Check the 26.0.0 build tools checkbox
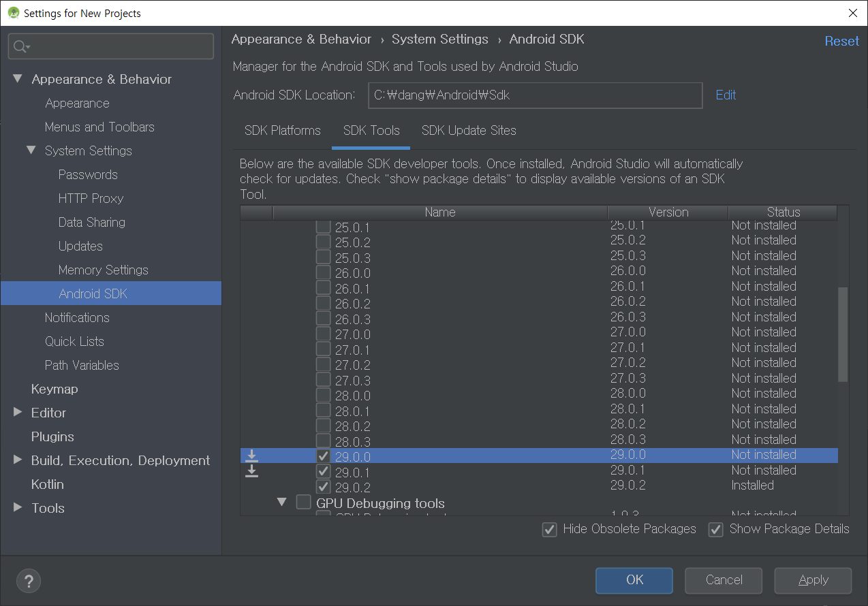The height and width of the screenshot is (606, 868). [x=324, y=272]
